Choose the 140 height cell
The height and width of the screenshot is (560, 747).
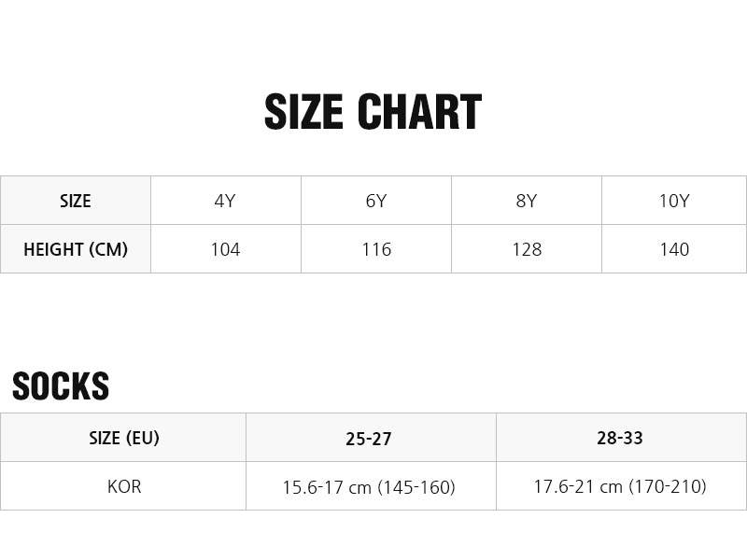pos(674,249)
